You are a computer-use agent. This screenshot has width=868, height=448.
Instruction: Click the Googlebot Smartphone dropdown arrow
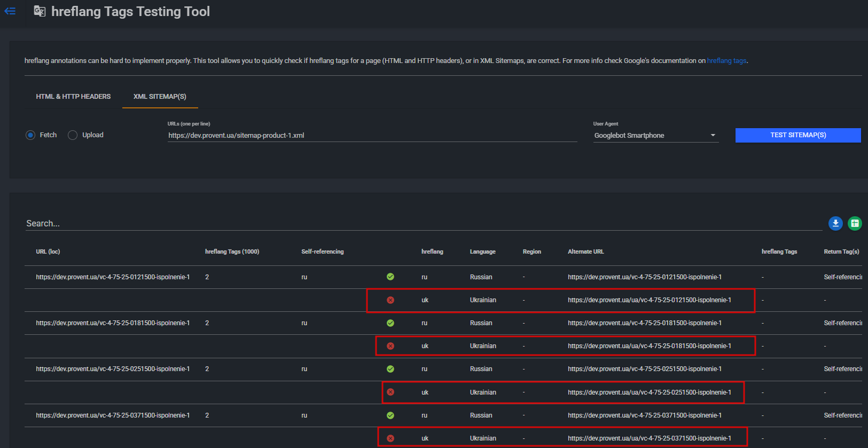pos(713,135)
